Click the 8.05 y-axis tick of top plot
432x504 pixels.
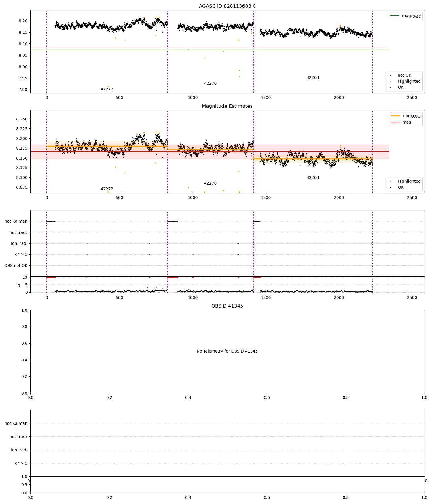coord(23,55)
